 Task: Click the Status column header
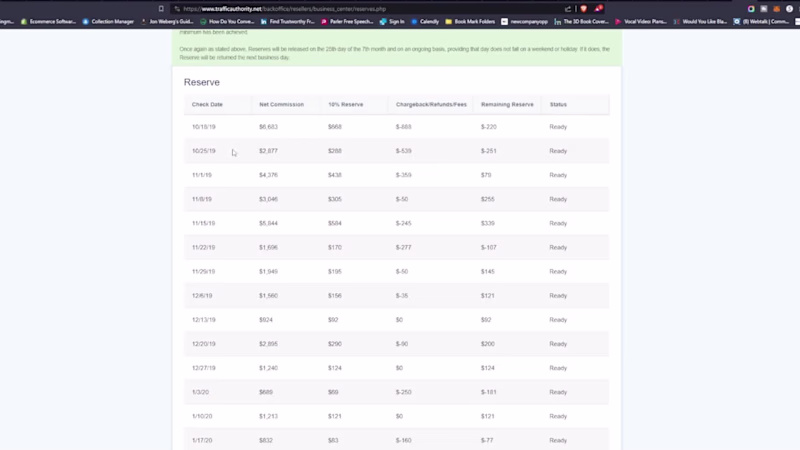pyautogui.click(x=558, y=104)
